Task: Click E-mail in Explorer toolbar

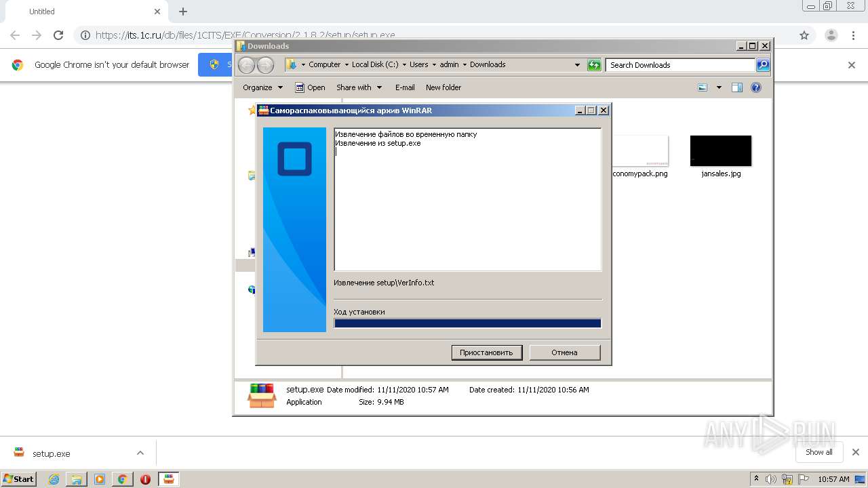Action: pyautogui.click(x=405, y=87)
